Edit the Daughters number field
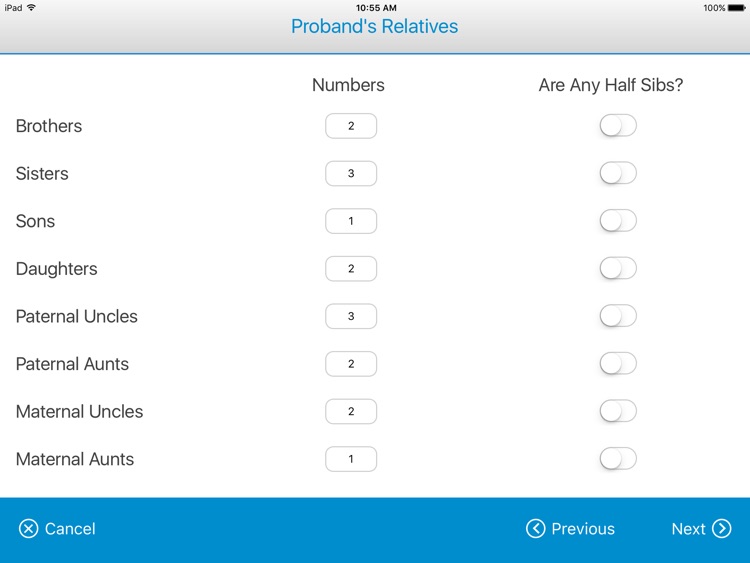The height and width of the screenshot is (563, 750). [351, 268]
